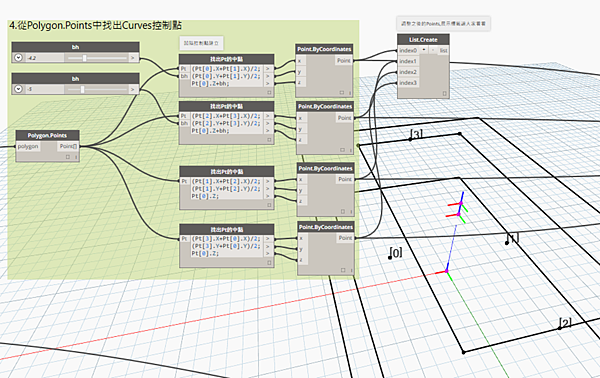600x378 pixels.
Task: Select the Polygon.Points node title bar
Action: (47, 135)
